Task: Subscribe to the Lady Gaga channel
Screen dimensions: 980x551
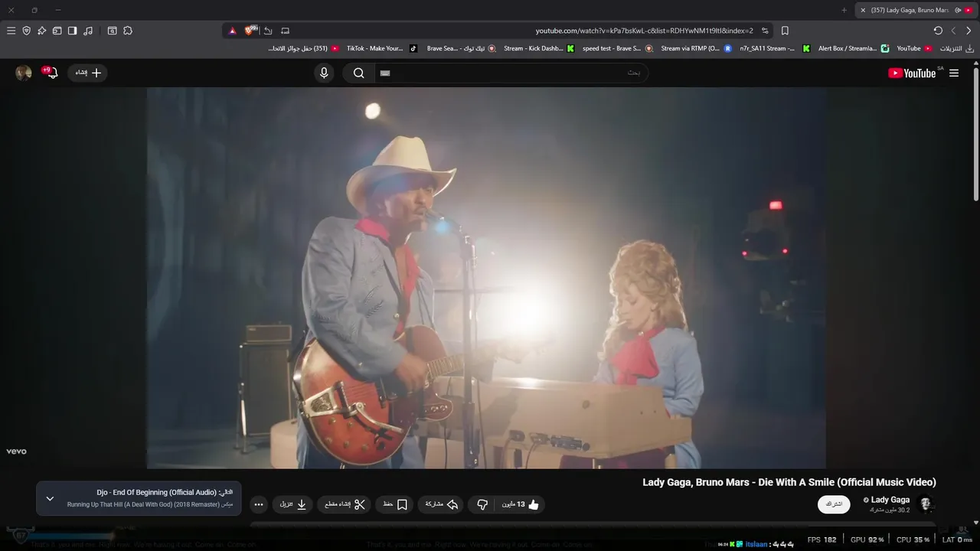Action: (x=834, y=504)
